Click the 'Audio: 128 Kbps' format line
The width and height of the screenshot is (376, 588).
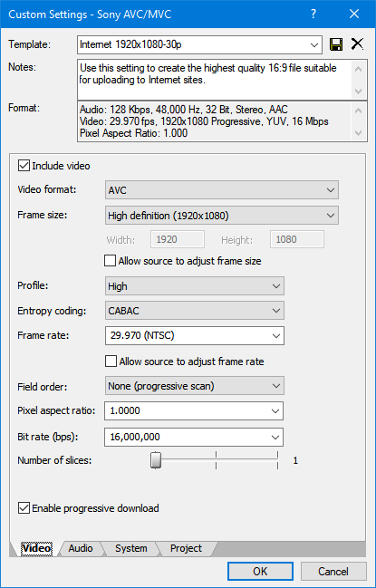coord(184,110)
